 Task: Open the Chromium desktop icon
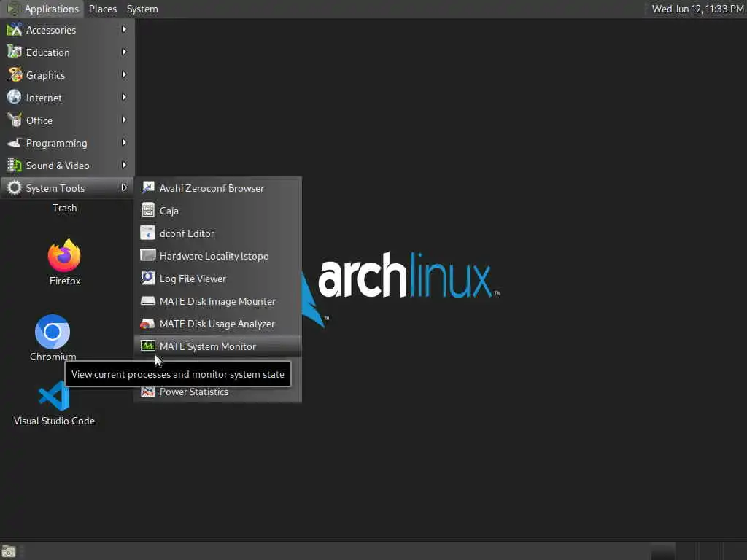pyautogui.click(x=53, y=332)
